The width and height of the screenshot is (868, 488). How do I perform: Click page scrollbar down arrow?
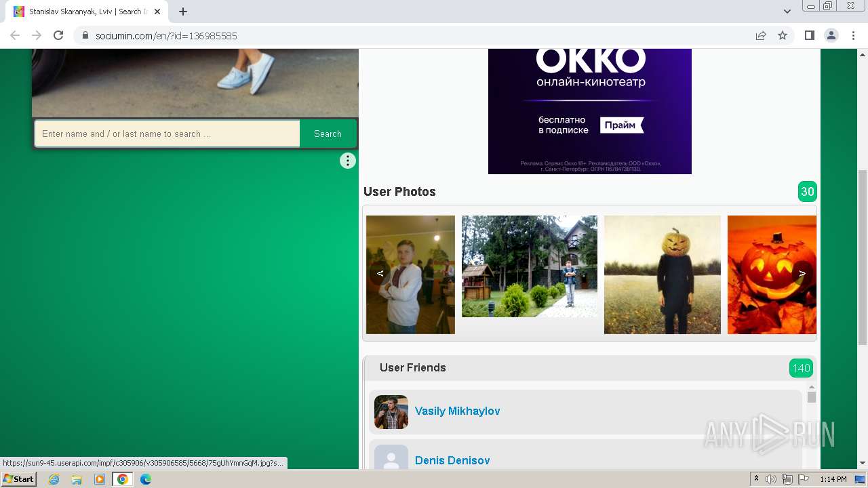(x=863, y=464)
